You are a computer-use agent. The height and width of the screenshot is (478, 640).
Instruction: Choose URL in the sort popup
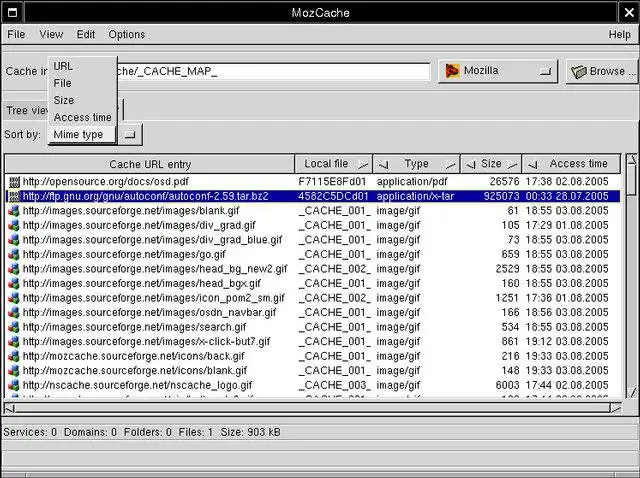coord(82,66)
